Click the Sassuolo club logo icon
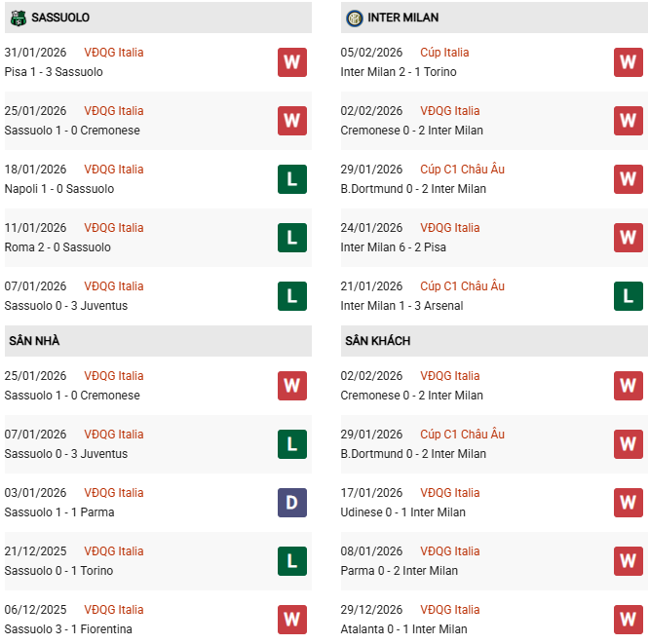Viewport: 649px width, 644px height. 18,18
